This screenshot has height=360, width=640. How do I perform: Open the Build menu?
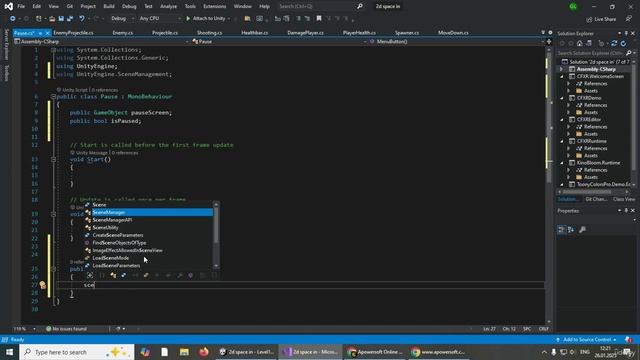(x=109, y=7)
